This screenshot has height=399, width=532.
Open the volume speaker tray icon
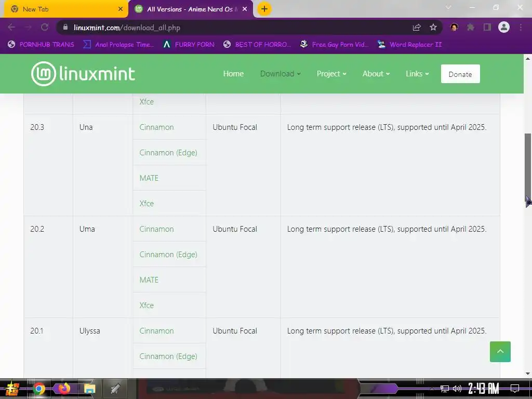(457, 389)
